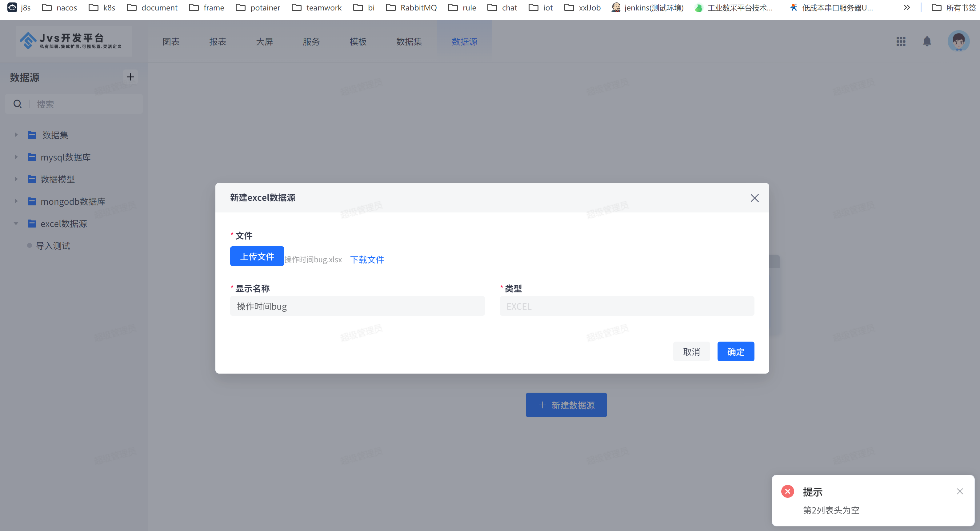
Task: Expand the mongodb数据库 folder arrow
Action: tap(16, 201)
